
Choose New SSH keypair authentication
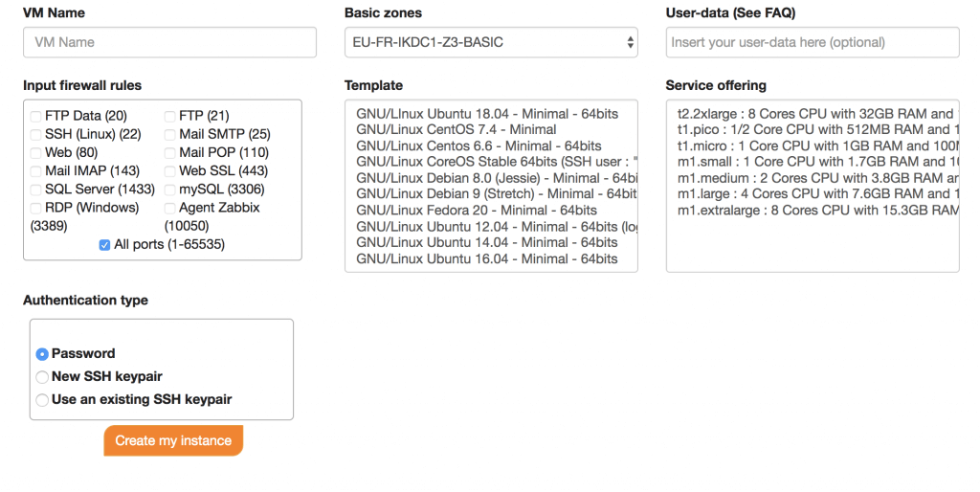[42, 377]
